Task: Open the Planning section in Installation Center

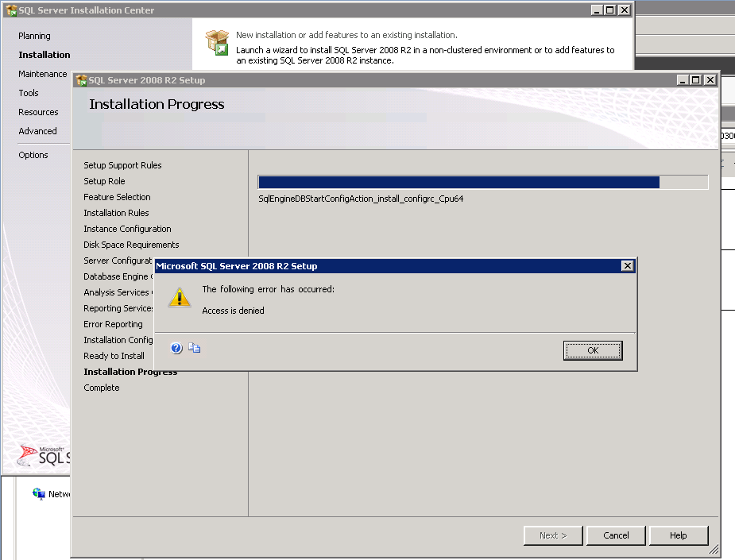Action: click(x=35, y=36)
